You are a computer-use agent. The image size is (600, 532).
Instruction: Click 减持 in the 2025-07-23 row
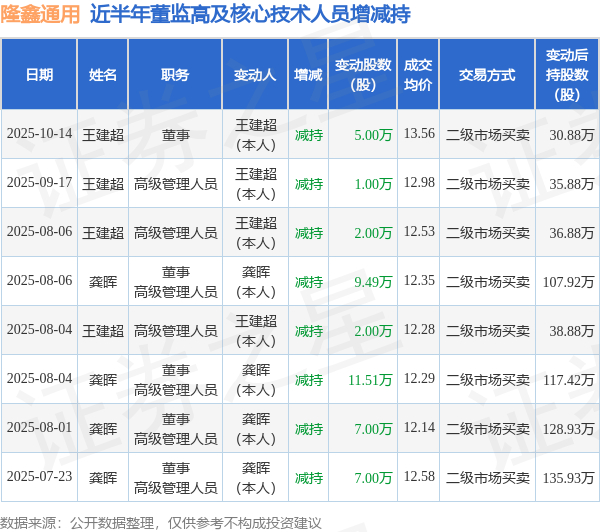click(x=309, y=478)
